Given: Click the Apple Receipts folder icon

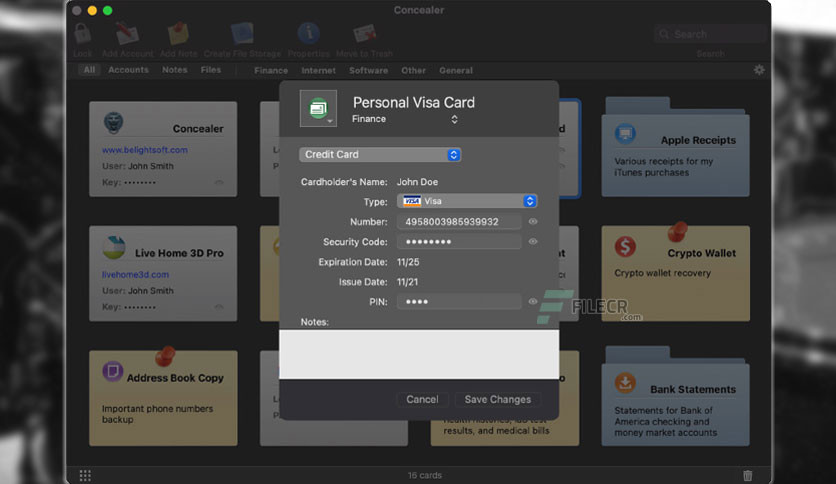Looking at the screenshot, I should coord(625,133).
